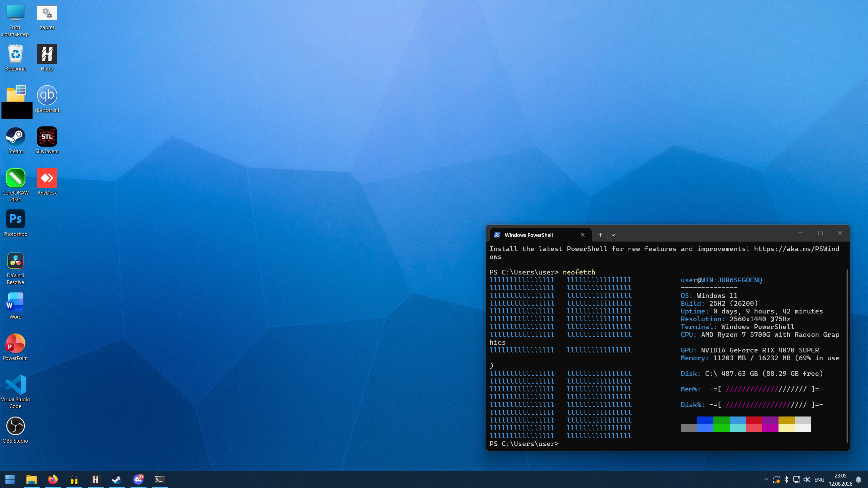Click the yellow clamp app in taskbar
This screenshot has height=488, width=868.
[74, 480]
